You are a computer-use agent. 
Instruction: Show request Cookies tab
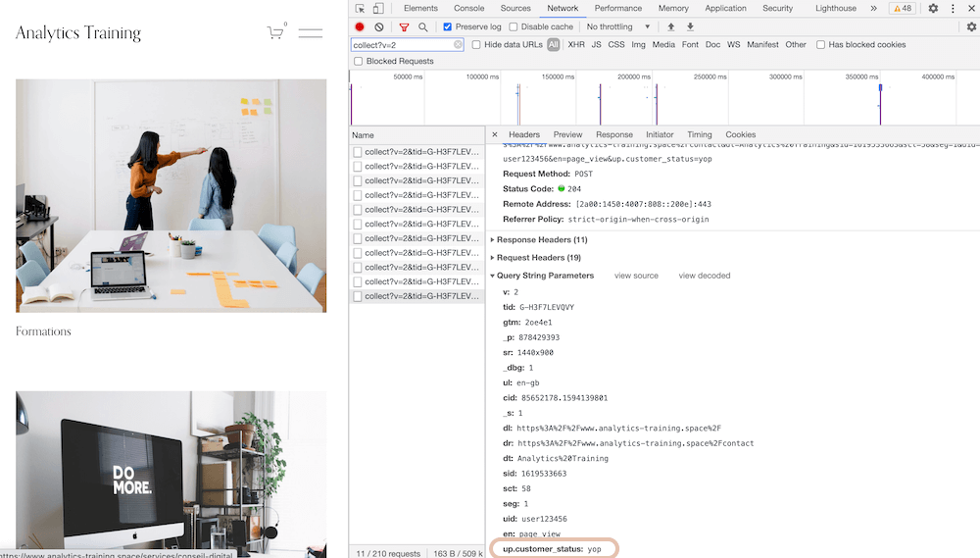click(741, 134)
